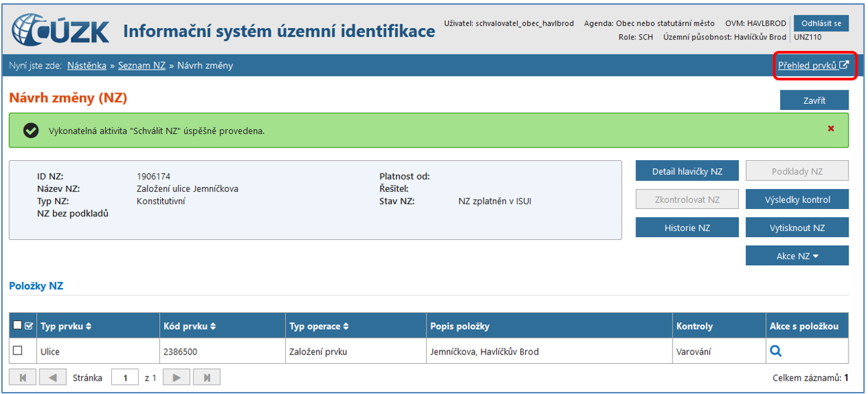Viewport: 868px width, 394px height.
Task: Click the Stránka page number field
Action: click(x=125, y=378)
